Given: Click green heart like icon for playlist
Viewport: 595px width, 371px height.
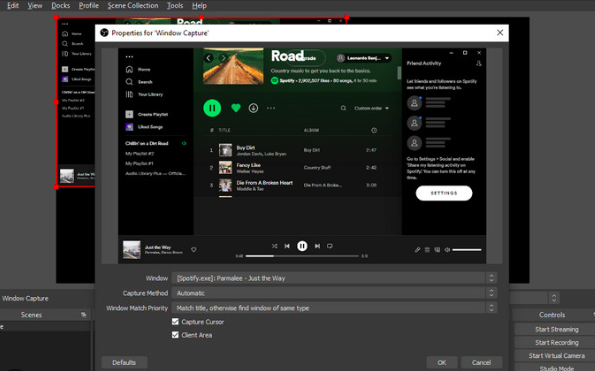Looking at the screenshot, I should pyautogui.click(x=236, y=108).
